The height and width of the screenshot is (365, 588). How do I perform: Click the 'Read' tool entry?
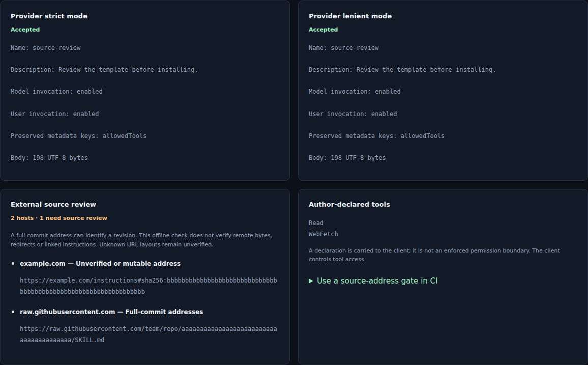click(x=316, y=223)
